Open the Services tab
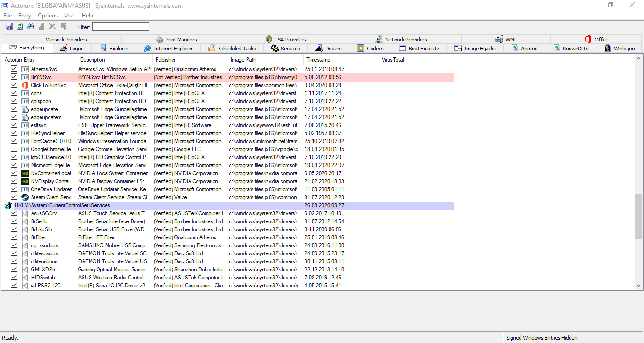The height and width of the screenshot is (343, 644). tap(286, 48)
